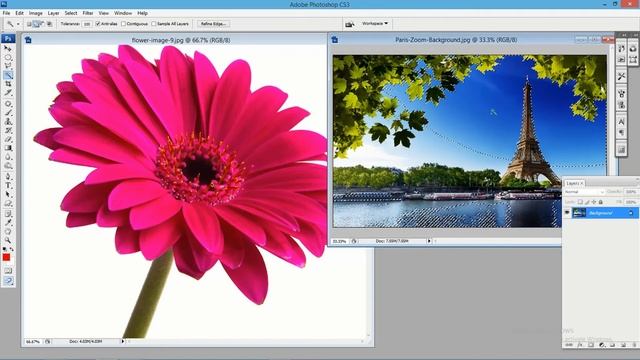The height and width of the screenshot is (360, 640).
Task: Hide the Background layer eye icon
Action: pos(567,213)
